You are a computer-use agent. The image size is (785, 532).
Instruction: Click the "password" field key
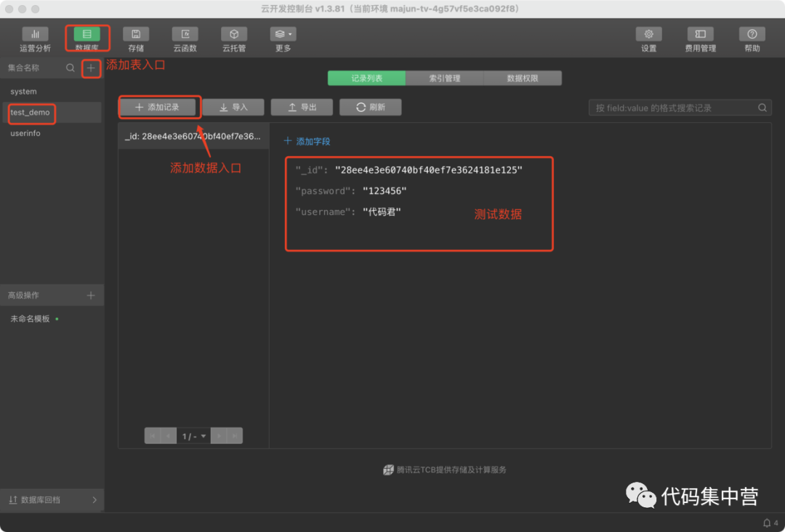(x=323, y=191)
